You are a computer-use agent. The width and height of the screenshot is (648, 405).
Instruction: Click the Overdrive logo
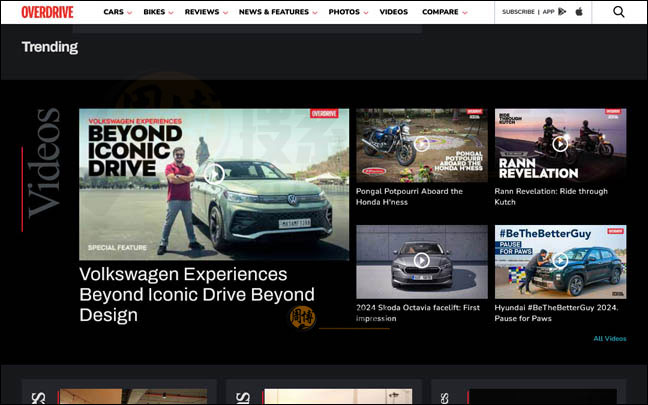click(x=48, y=12)
